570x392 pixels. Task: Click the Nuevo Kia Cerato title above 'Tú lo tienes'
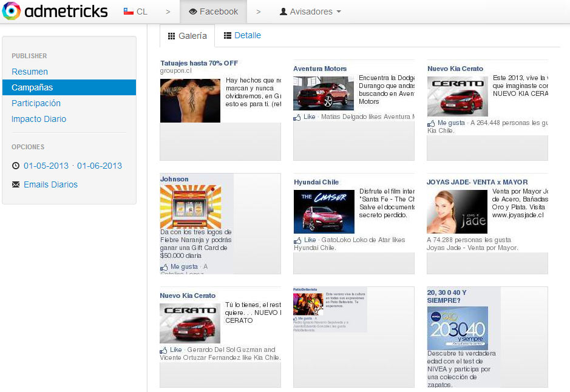pos(188,296)
